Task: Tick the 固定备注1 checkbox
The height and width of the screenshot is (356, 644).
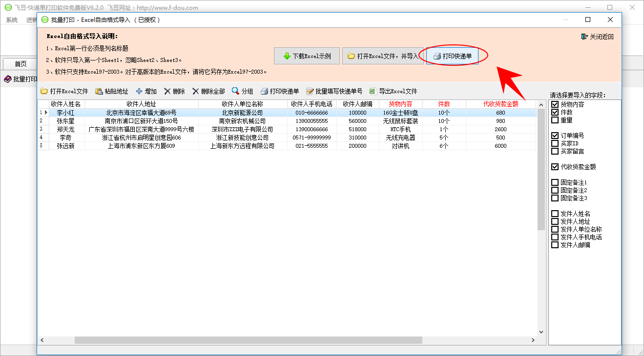Action: coord(555,182)
